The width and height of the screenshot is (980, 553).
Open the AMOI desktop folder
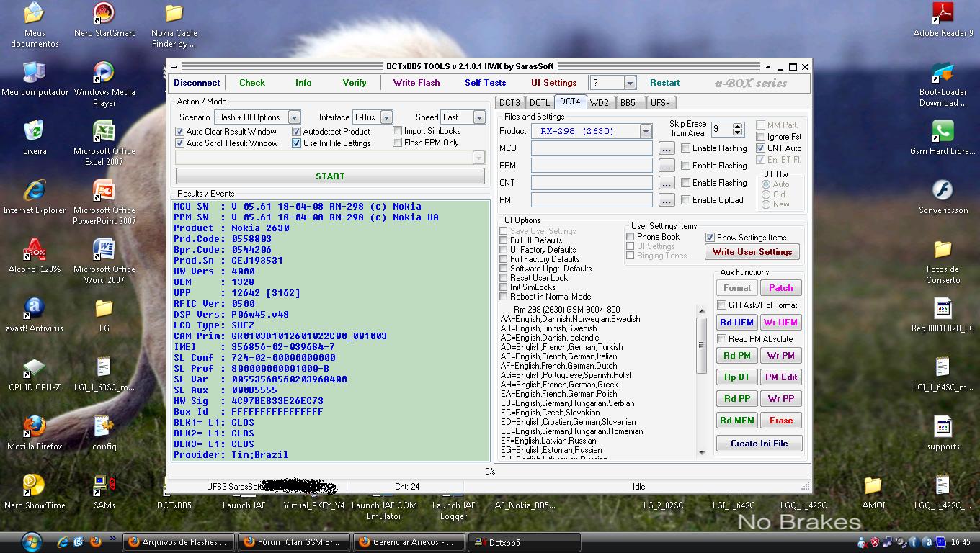(873, 492)
